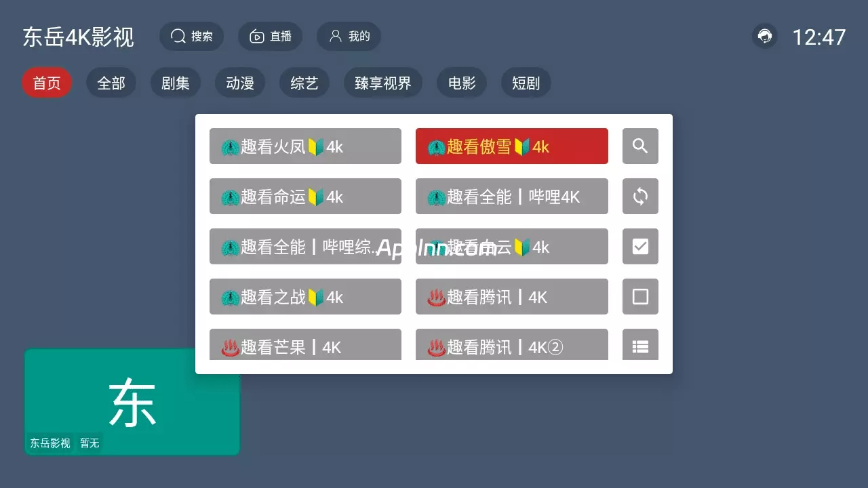Choose highlighted source 趣看傲雪 4k
Viewport: 868px width, 488px height.
click(x=512, y=146)
